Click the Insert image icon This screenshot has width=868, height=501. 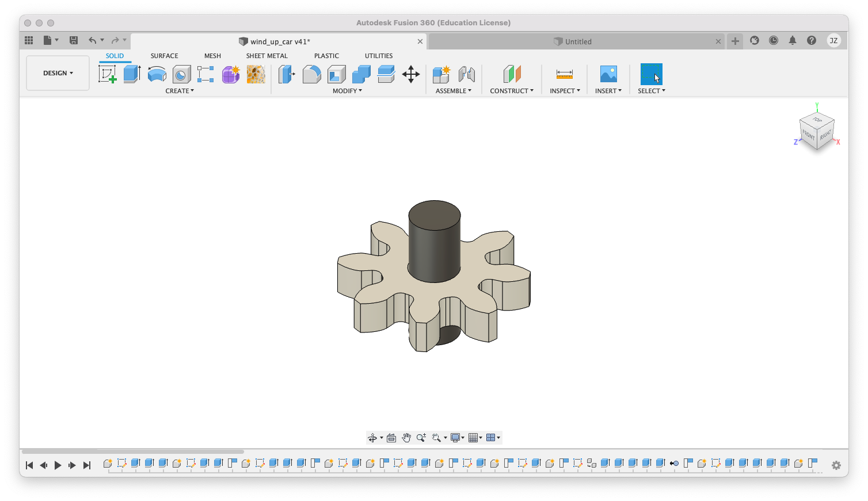coord(608,74)
